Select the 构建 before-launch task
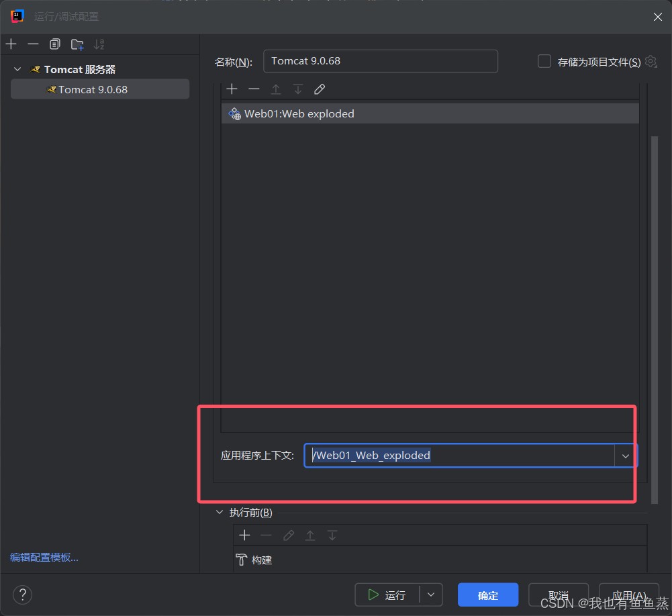Viewport: 672px width, 616px height. pyautogui.click(x=440, y=560)
